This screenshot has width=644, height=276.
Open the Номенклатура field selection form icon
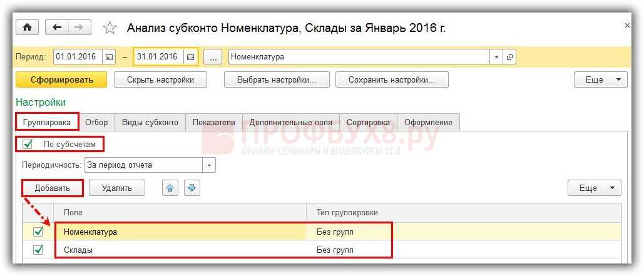(509, 57)
